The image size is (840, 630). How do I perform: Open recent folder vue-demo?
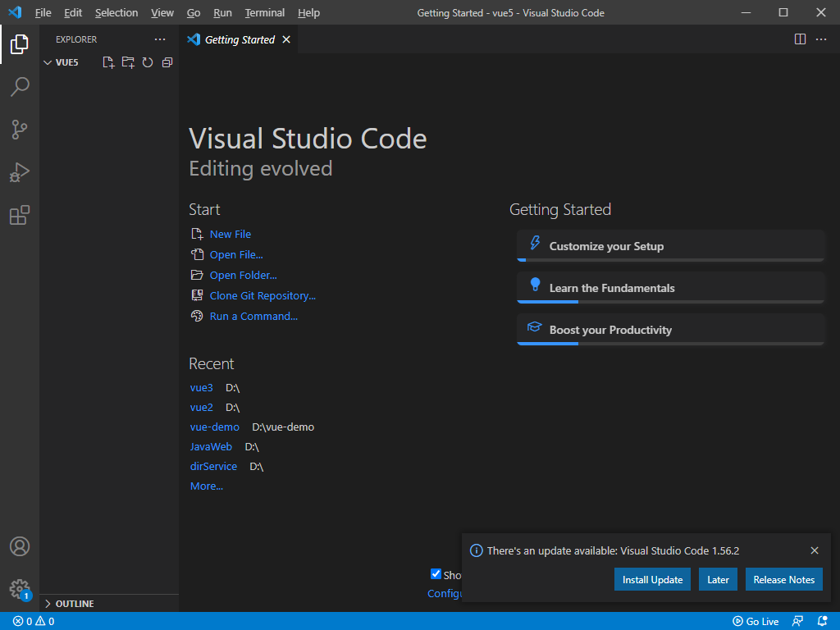215,427
